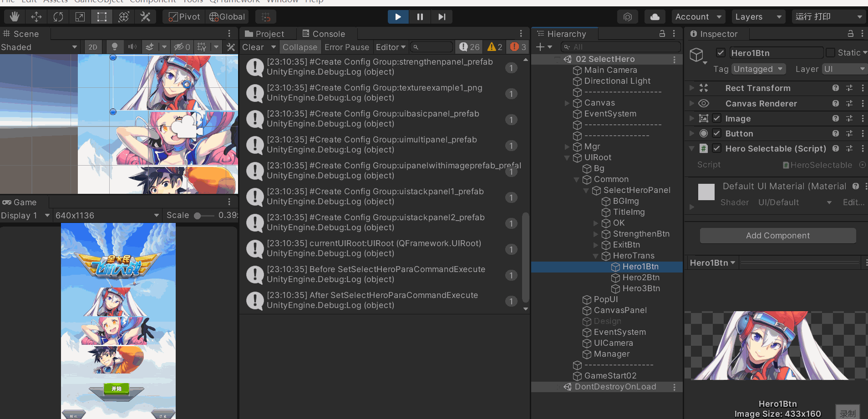Toggle Pivot handle position
Viewport: 868px width, 419px height.
184,17
